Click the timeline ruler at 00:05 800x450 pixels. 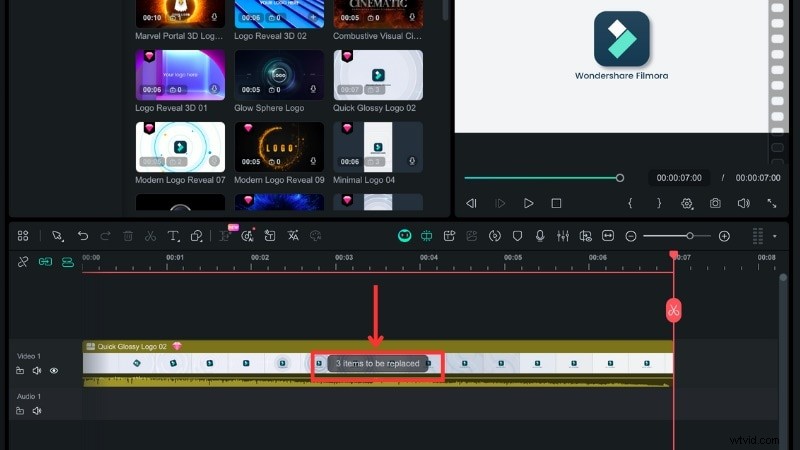tap(513, 258)
